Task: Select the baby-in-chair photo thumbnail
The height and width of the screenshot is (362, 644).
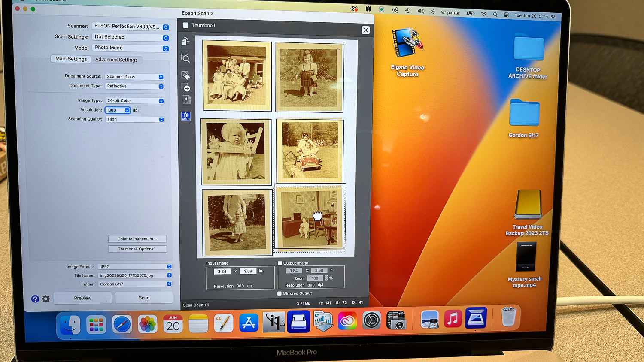Action: [x=236, y=151]
